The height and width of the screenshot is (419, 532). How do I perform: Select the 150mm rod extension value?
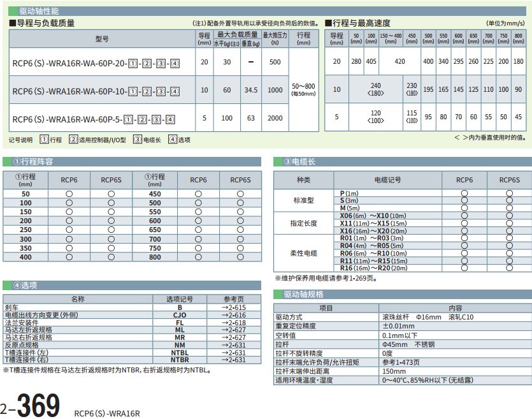pos(394,371)
